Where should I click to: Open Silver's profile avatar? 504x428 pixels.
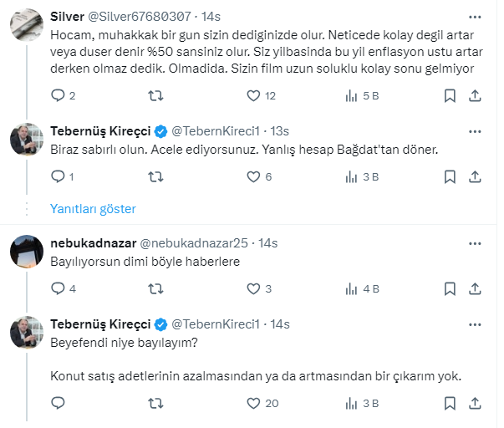click(x=27, y=26)
